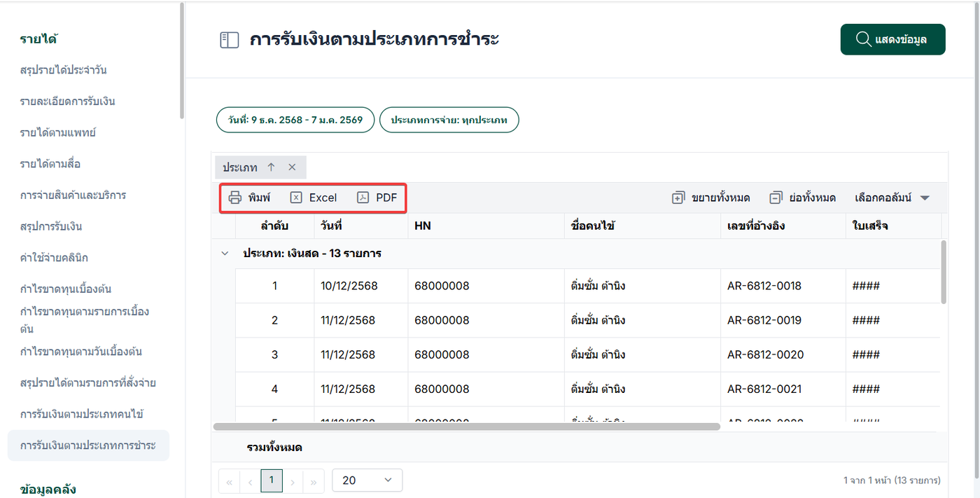Viewport: 980px width, 498px height.
Task: Click the printer icon to print report
Action: [235, 198]
